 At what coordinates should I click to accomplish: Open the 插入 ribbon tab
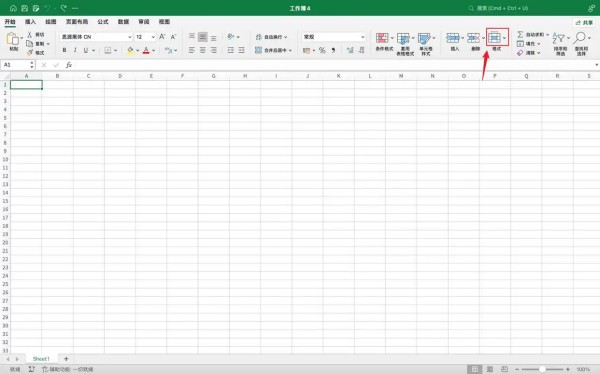pos(30,22)
